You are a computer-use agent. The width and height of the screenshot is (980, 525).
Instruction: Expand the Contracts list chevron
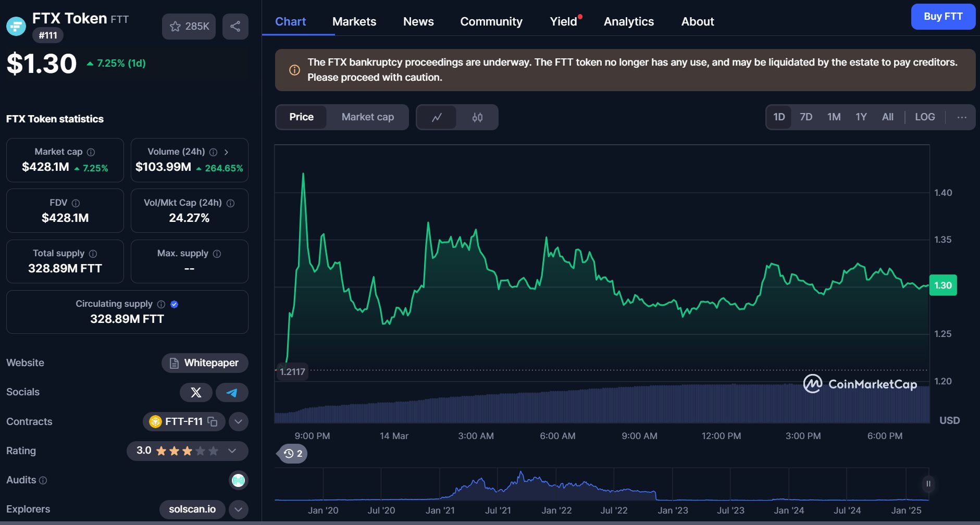click(238, 421)
